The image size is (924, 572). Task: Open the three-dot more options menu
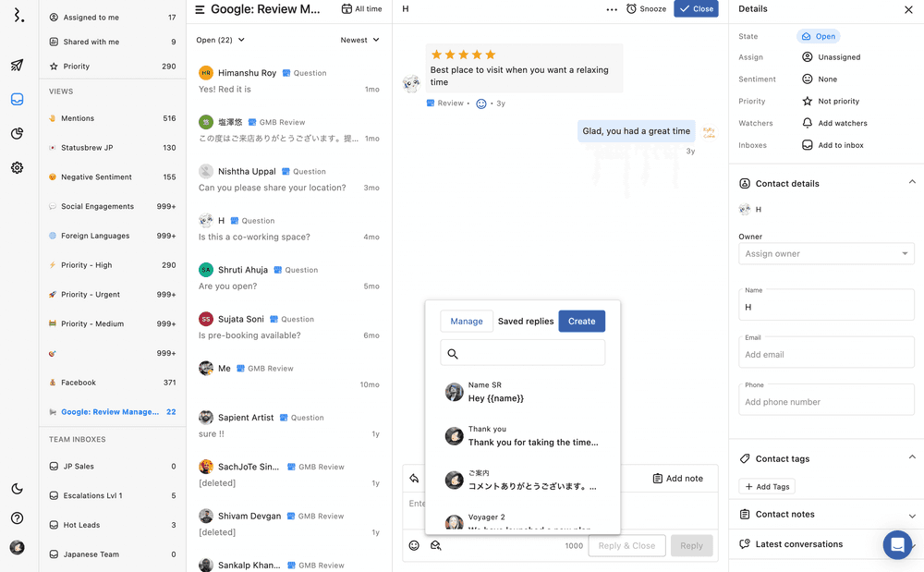pos(611,9)
